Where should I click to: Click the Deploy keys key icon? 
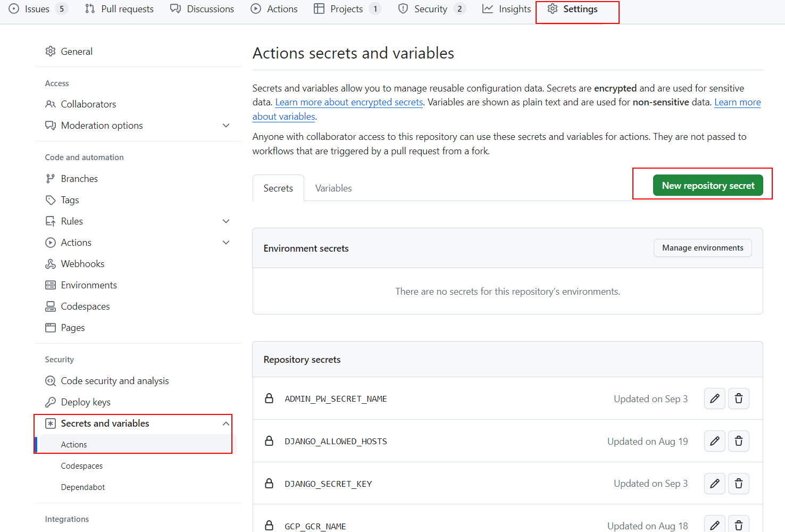(51, 402)
